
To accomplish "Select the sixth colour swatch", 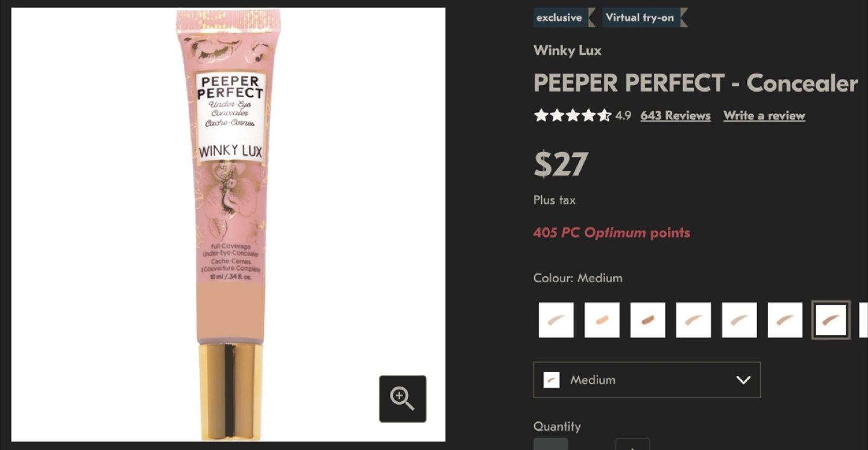I will pyautogui.click(x=785, y=320).
